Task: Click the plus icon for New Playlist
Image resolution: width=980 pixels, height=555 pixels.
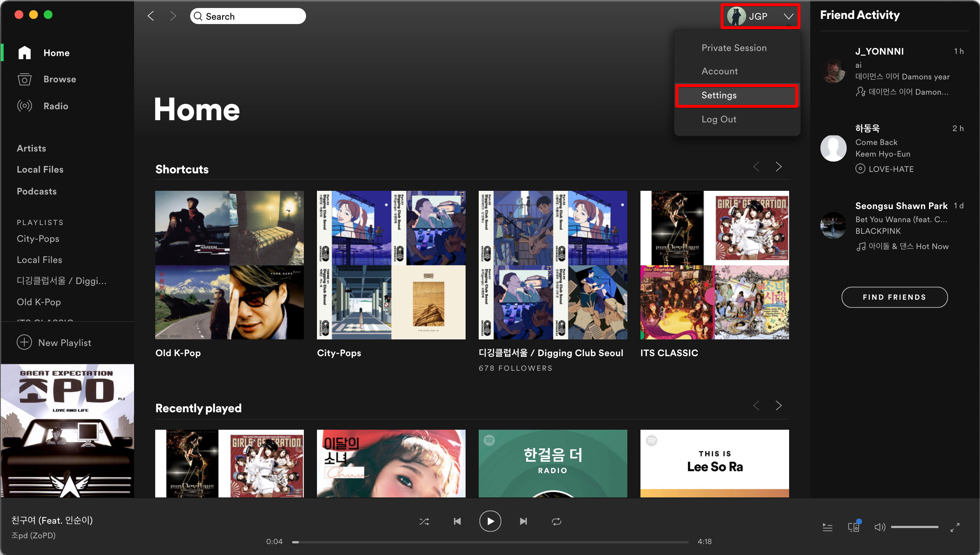Action: tap(24, 342)
